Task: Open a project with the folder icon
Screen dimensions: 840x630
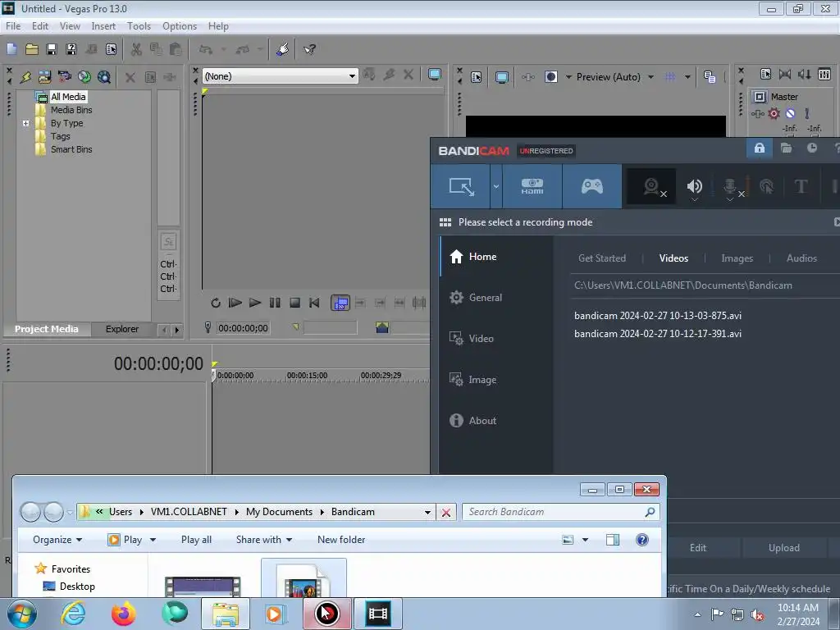Action: 32,49
